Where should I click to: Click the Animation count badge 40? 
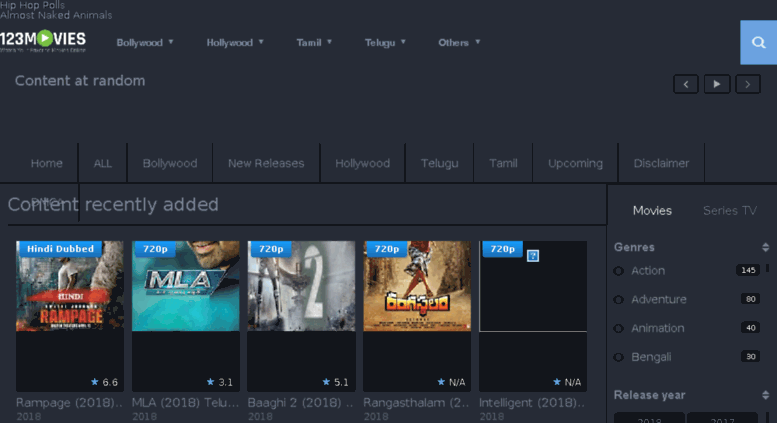click(750, 327)
